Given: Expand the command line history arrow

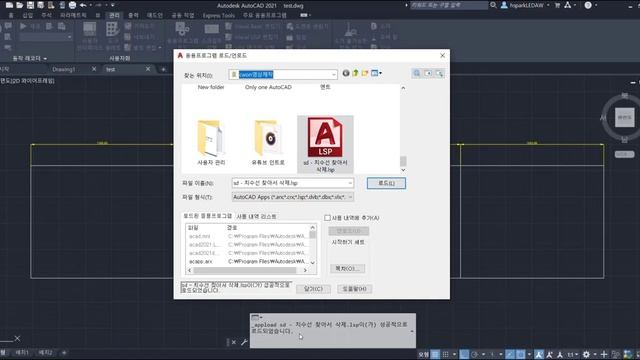Looking at the screenshot, I should (411, 331).
